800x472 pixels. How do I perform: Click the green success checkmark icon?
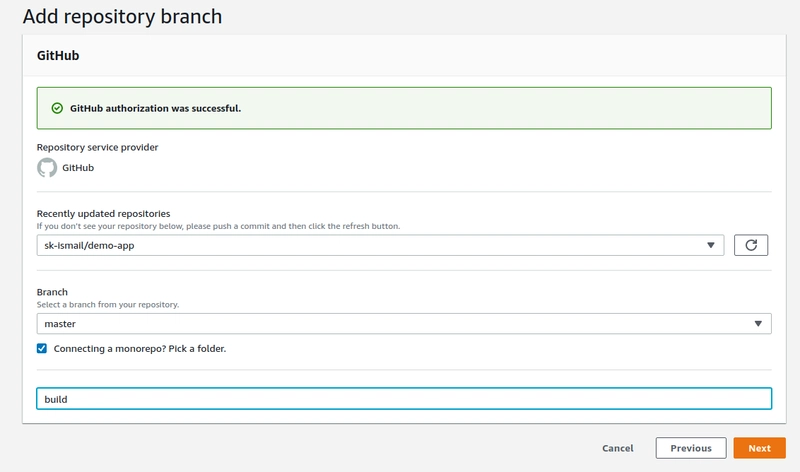click(x=57, y=108)
